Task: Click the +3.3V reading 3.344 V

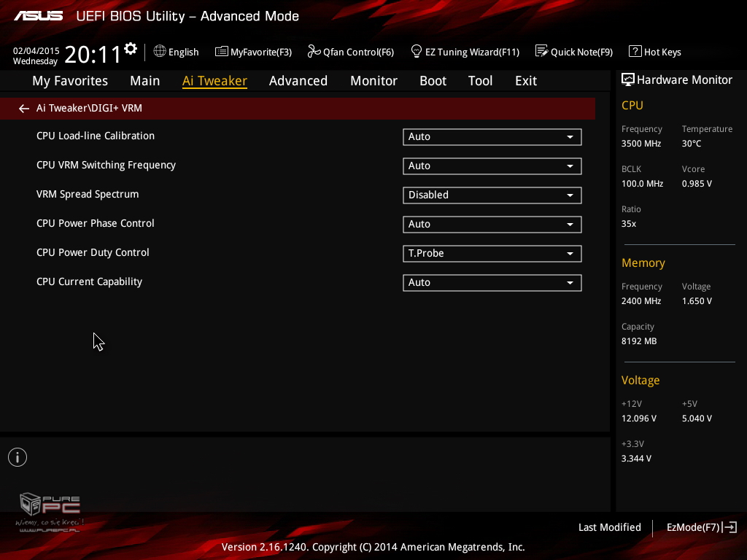Action: 636,458
